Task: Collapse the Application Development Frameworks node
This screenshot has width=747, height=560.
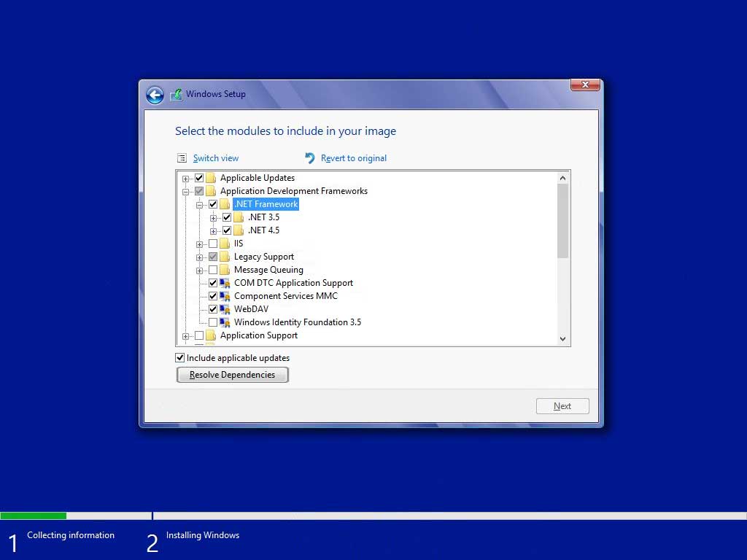Action: (x=185, y=192)
